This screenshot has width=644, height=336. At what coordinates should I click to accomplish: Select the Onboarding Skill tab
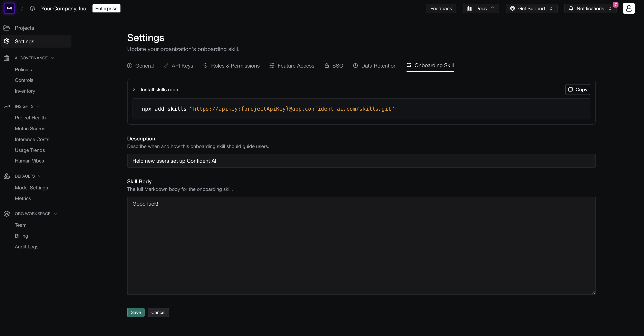(430, 65)
